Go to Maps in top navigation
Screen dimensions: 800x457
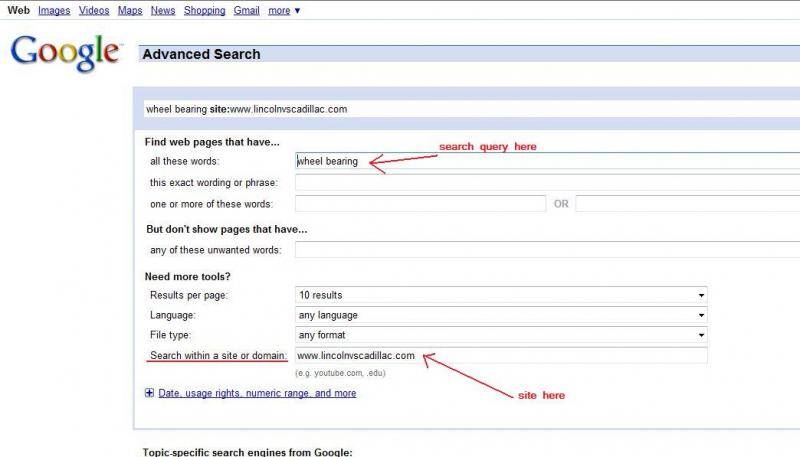(130, 10)
